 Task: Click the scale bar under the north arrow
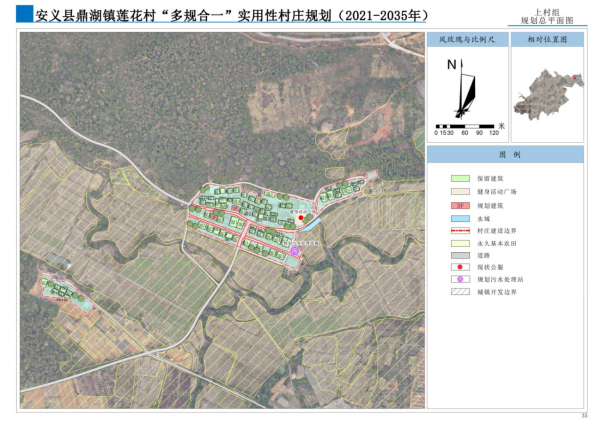pos(467,125)
